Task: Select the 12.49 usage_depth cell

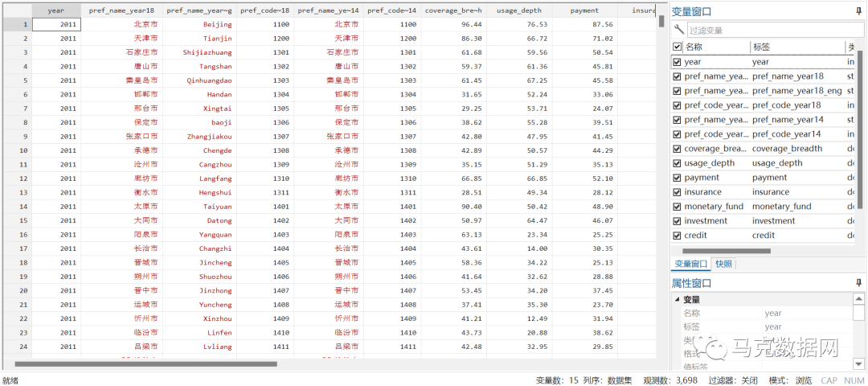Action: [519, 318]
